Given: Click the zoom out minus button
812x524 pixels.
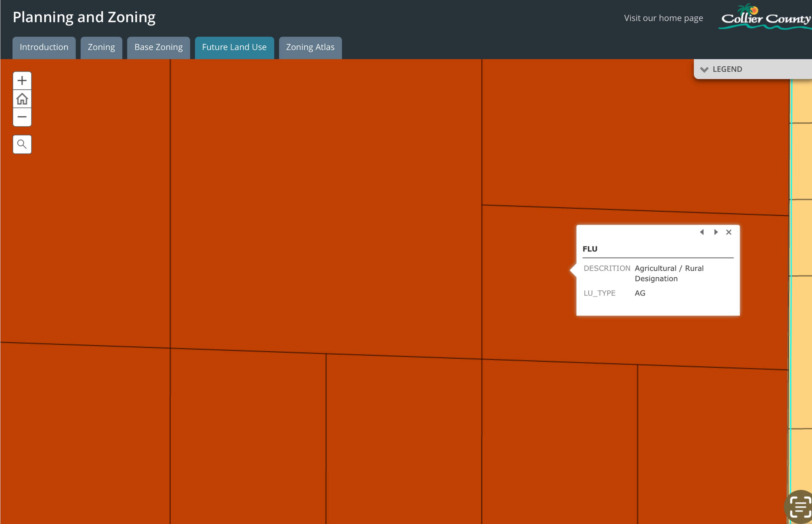Looking at the screenshot, I should (22, 117).
